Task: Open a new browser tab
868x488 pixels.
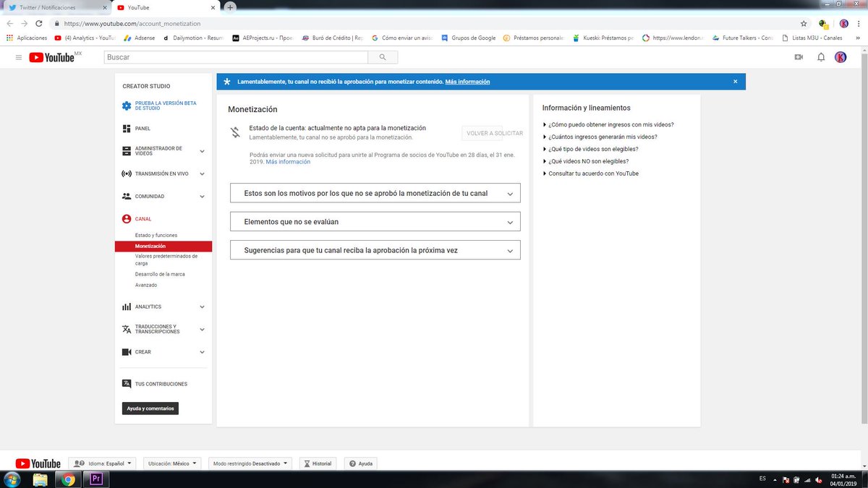Action: [x=230, y=7]
